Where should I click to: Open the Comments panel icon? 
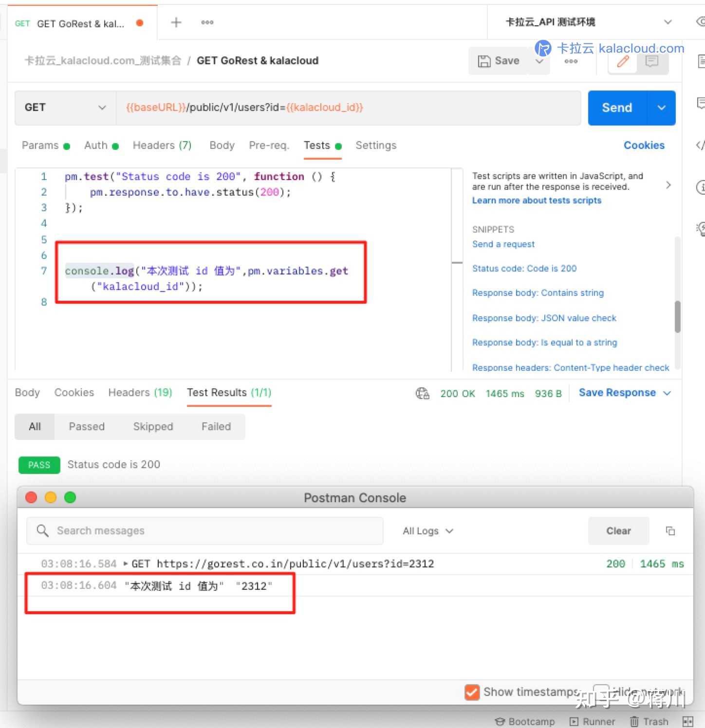tap(701, 103)
